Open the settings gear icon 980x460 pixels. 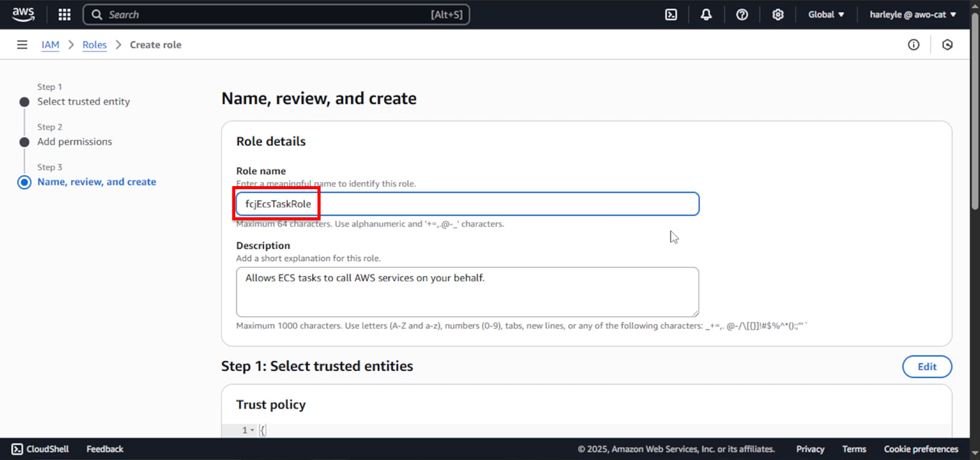click(x=777, y=15)
